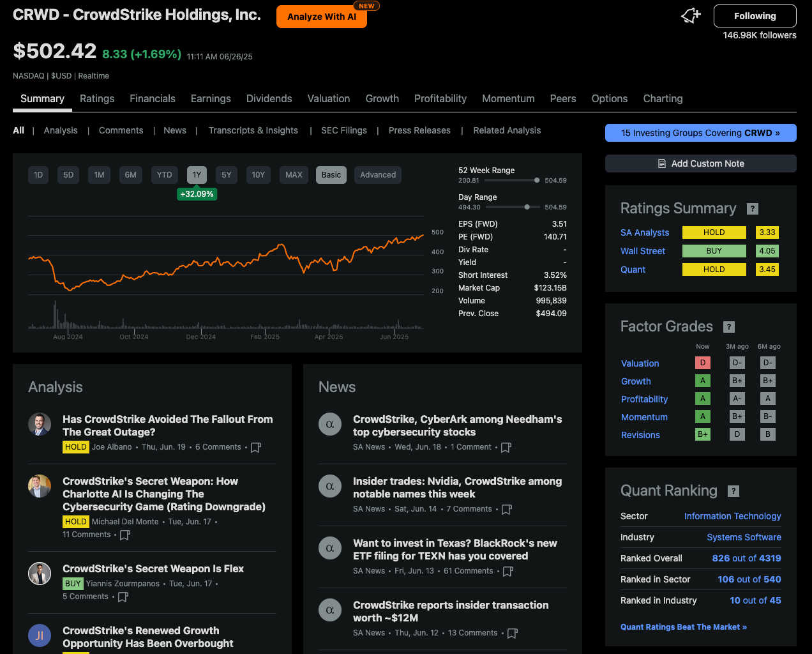The image size is (812, 654).
Task: Click Joe Albano's author avatar
Action: (x=40, y=425)
